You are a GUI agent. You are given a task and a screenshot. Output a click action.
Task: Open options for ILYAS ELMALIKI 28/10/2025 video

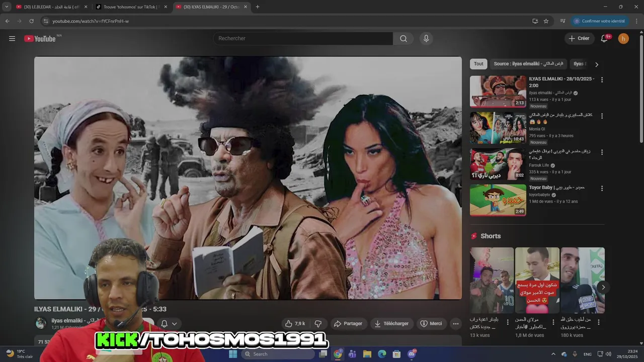pyautogui.click(x=602, y=80)
